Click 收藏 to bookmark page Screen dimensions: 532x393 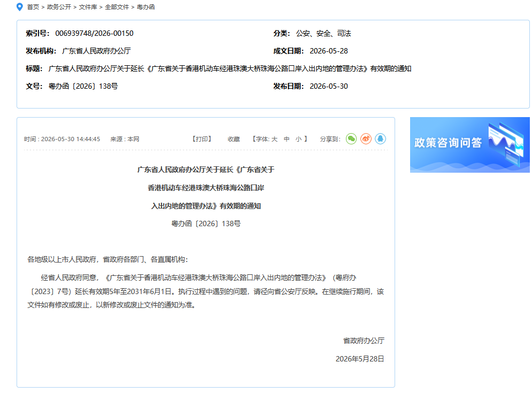(x=234, y=139)
